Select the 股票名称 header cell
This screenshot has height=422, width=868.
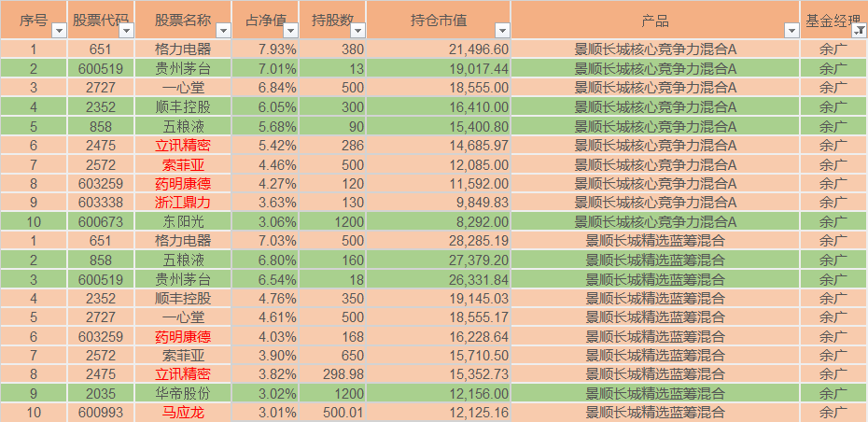[x=183, y=20]
